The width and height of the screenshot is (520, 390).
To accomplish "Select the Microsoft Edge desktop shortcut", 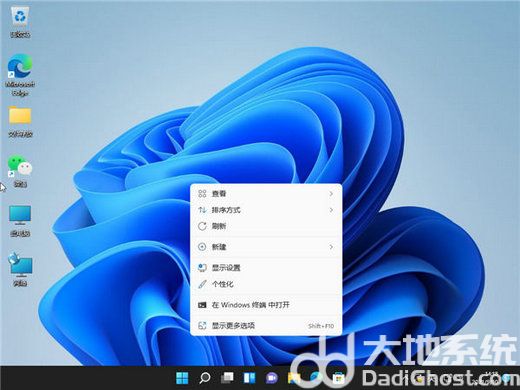I will point(20,75).
